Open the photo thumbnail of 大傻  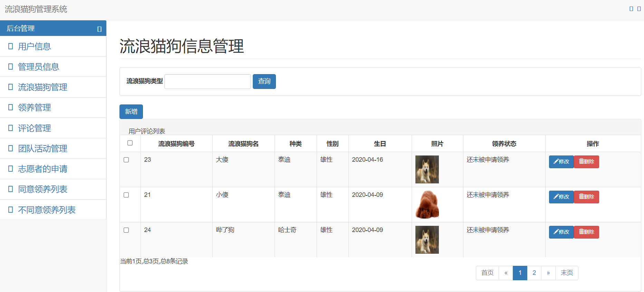click(427, 169)
